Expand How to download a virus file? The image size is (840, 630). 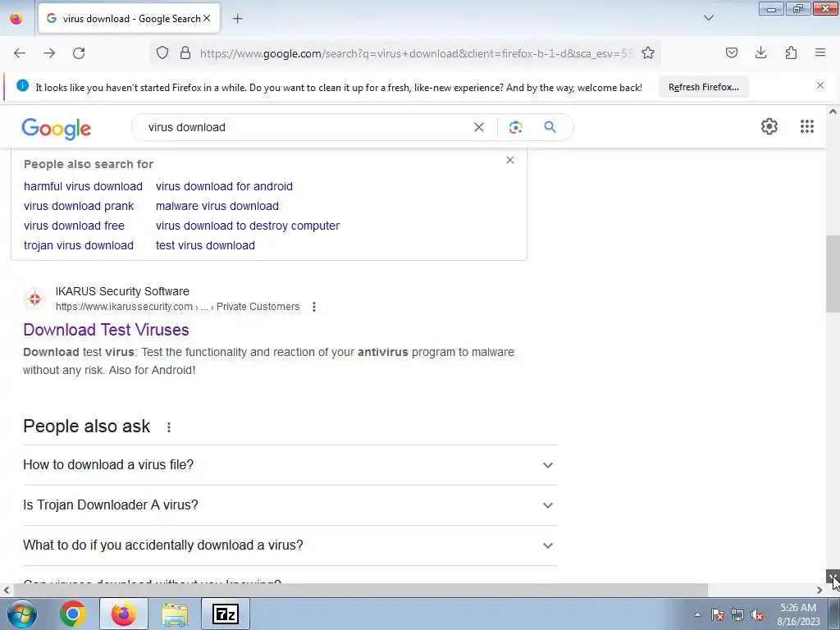click(290, 465)
